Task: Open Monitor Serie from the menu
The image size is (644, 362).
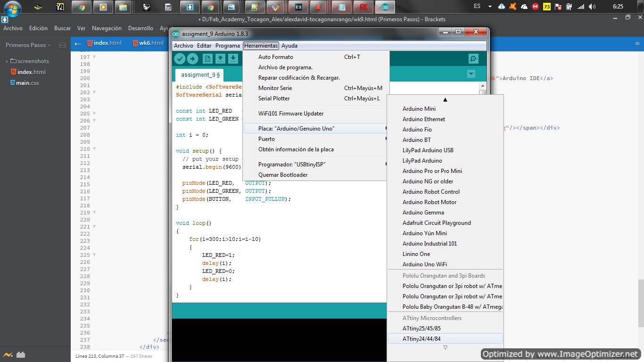Action: coord(316,88)
